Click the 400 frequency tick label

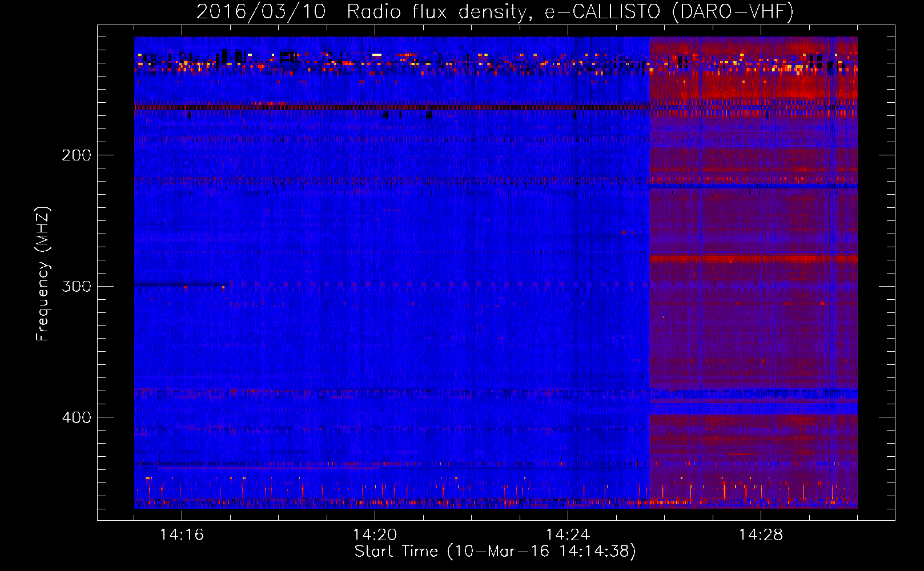click(77, 417)
